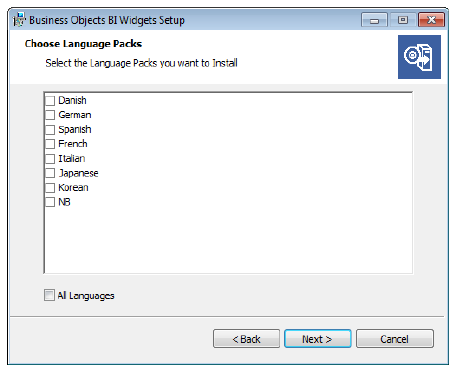The width and height of the screenshot is (461, 367).
Task: Close the setup window with red X
Action: point(431,20)
